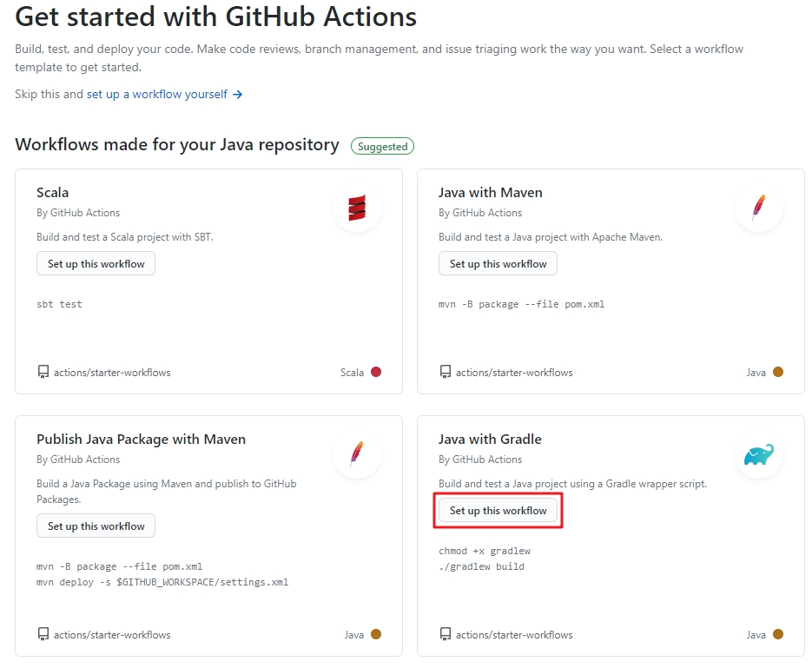Set up the Publish Java Package workflow
The height and width of the screenshot is (668, 812).
click(96, 526)
